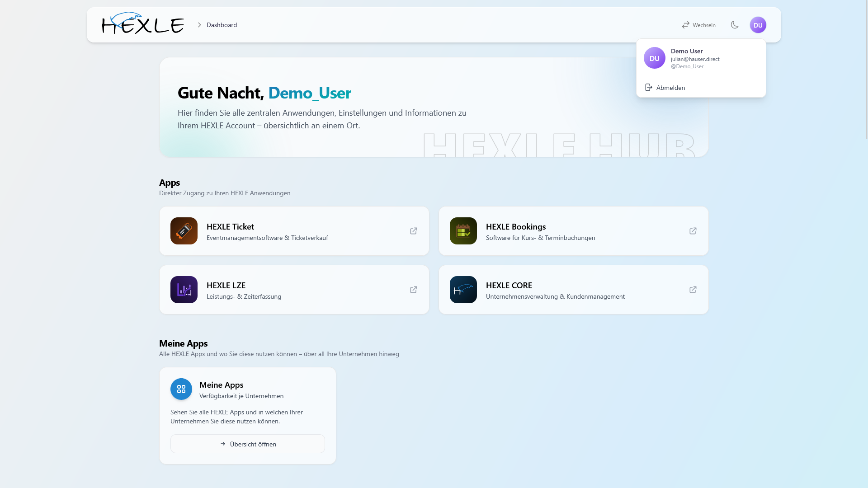Click the Apps section heading
Image resolution: width=868 pixels, height=488 pixels.
pyautogui.click(x=170, y=183)
